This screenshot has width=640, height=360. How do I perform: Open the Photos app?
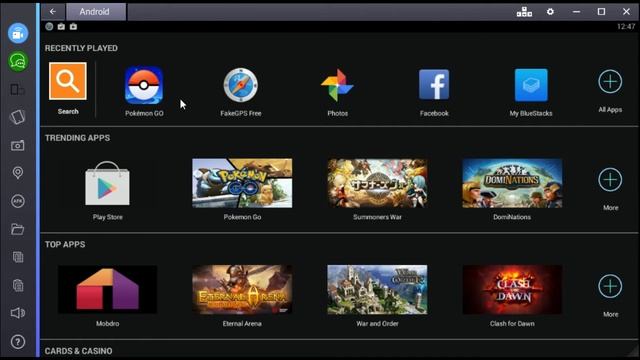[x=337, y=85]
